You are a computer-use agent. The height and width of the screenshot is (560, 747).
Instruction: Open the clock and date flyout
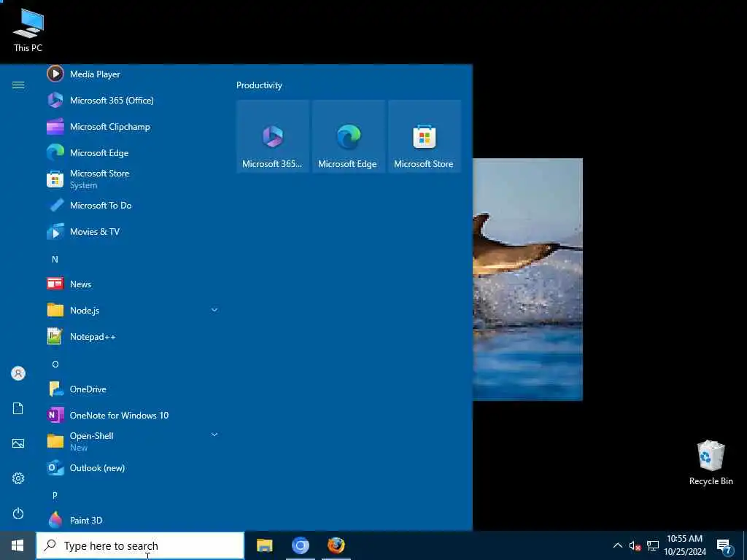point(685,545)
